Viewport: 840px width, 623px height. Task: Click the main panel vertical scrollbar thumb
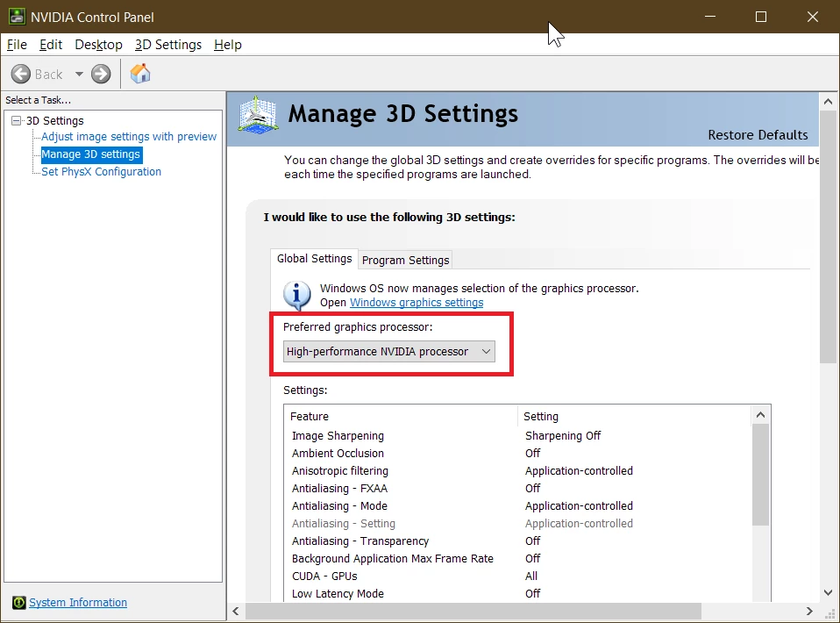coord(829,238)
